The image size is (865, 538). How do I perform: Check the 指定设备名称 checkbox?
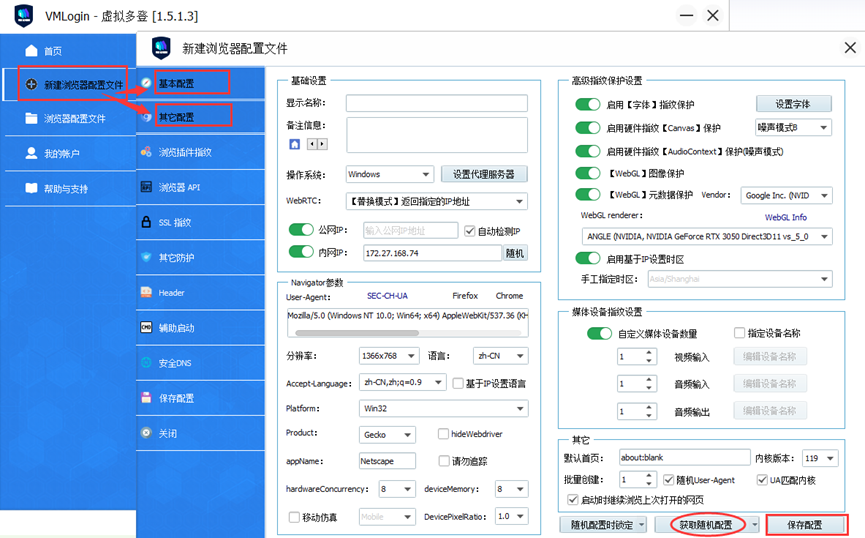739,333
